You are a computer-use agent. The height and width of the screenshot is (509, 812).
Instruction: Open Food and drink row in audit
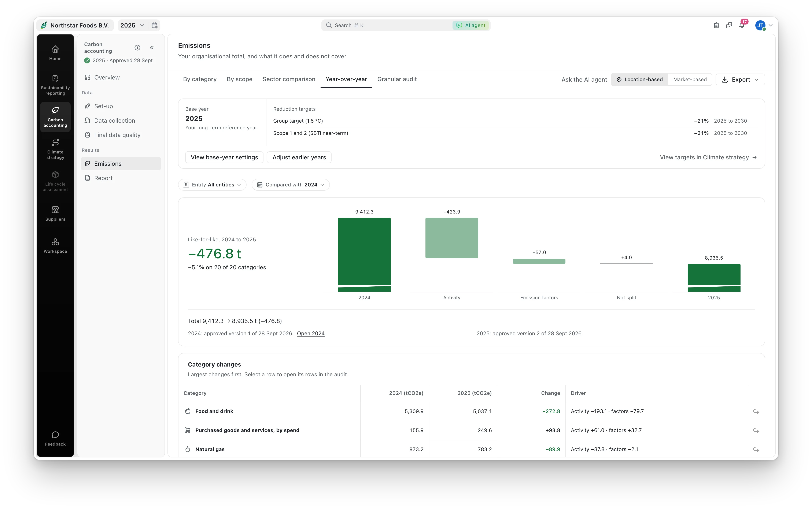click(x=471, y=411)
